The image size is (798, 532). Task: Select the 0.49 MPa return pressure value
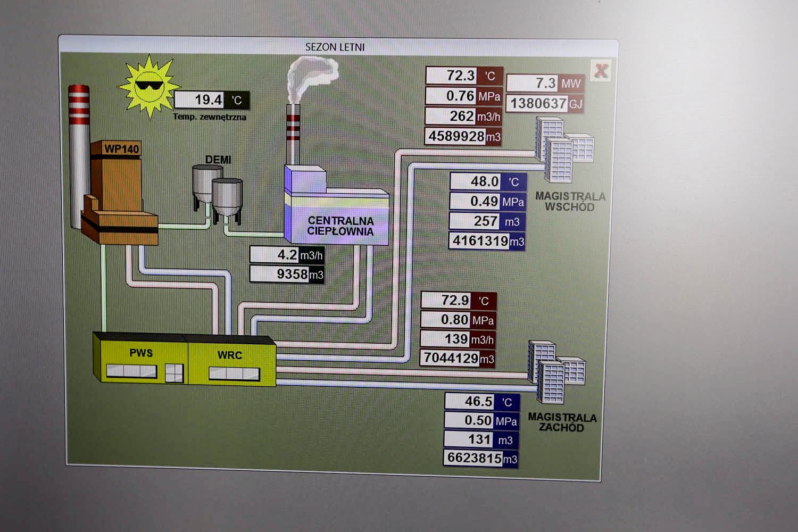point(488,202)
